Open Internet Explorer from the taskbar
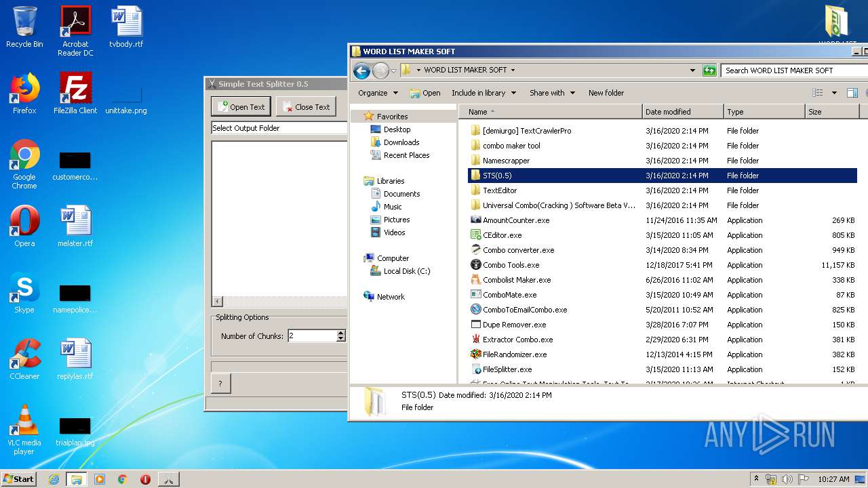868x488 pixels. 54,479
